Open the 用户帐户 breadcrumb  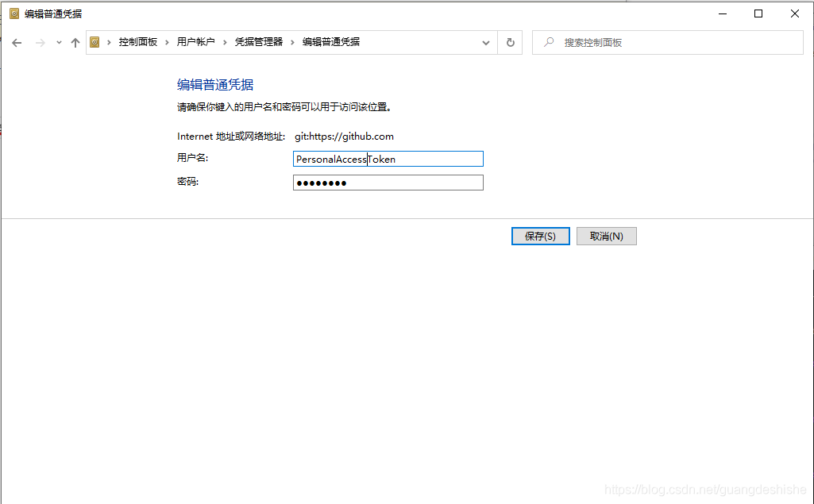[195, 42]
